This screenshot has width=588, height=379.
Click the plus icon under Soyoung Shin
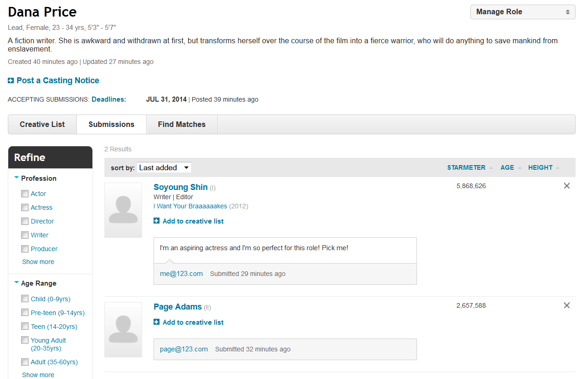click(x=157, y=221)
